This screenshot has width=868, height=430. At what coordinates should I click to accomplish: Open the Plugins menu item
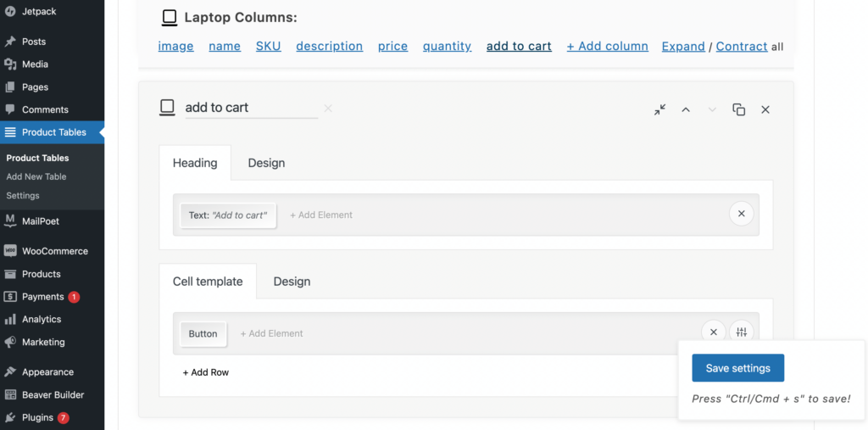point(37,417)
